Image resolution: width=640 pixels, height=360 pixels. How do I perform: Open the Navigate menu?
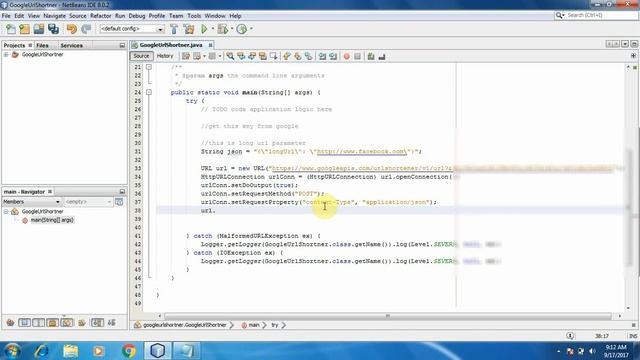click(x=54, y=16)
